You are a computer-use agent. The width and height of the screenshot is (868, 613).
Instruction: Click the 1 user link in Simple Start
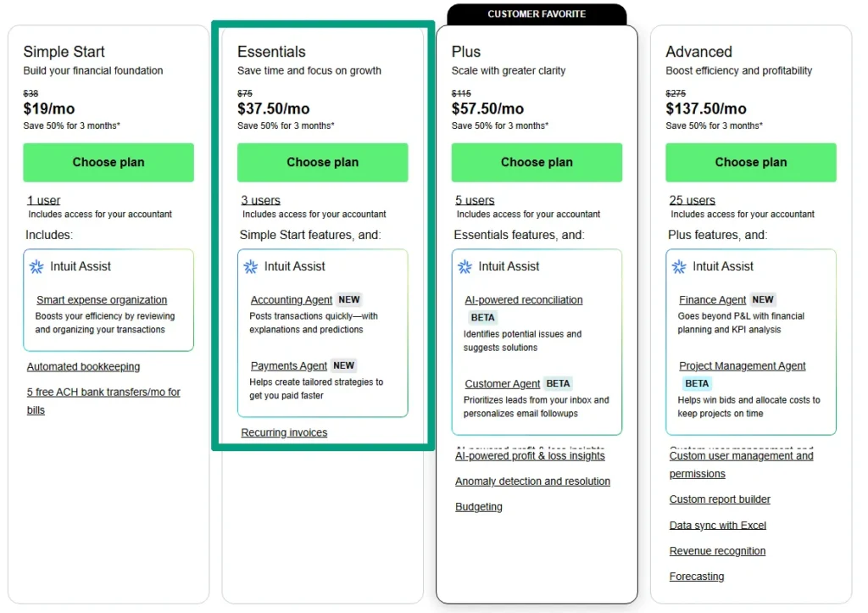tap(43, 200)
